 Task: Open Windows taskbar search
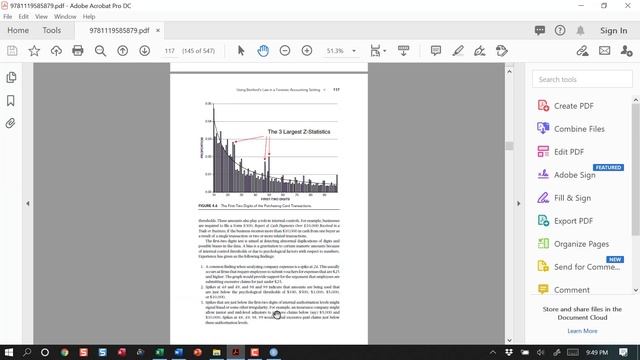tap(27, 352)
